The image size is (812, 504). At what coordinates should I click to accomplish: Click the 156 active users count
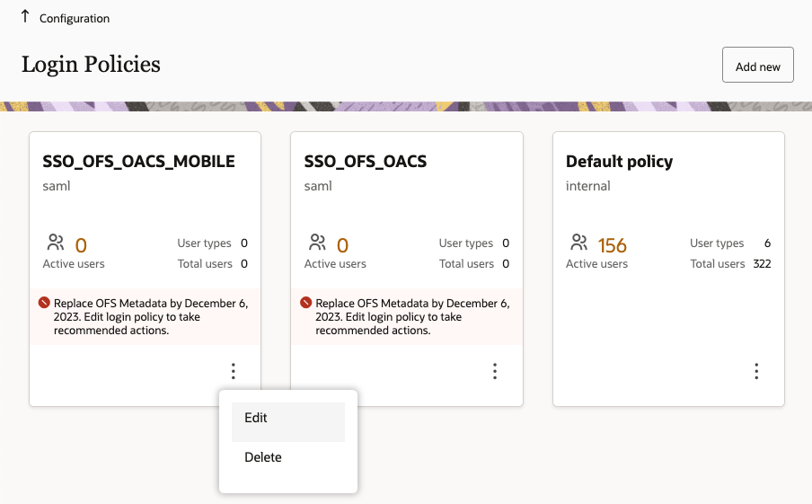pos(612,245)
